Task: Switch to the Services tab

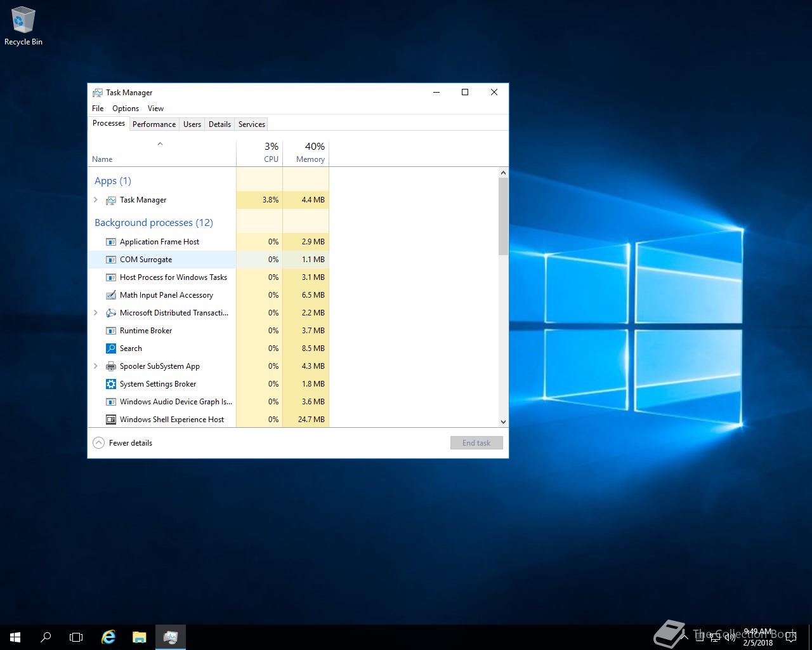Action: [x=252, y=124]
